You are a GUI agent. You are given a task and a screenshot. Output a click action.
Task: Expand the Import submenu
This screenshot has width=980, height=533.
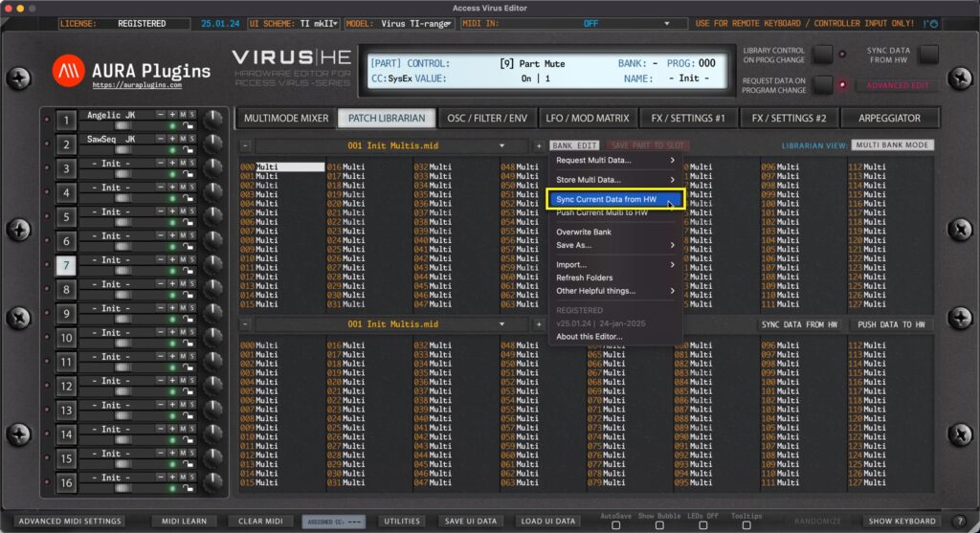pyautogui.click(x=614, y=265)
